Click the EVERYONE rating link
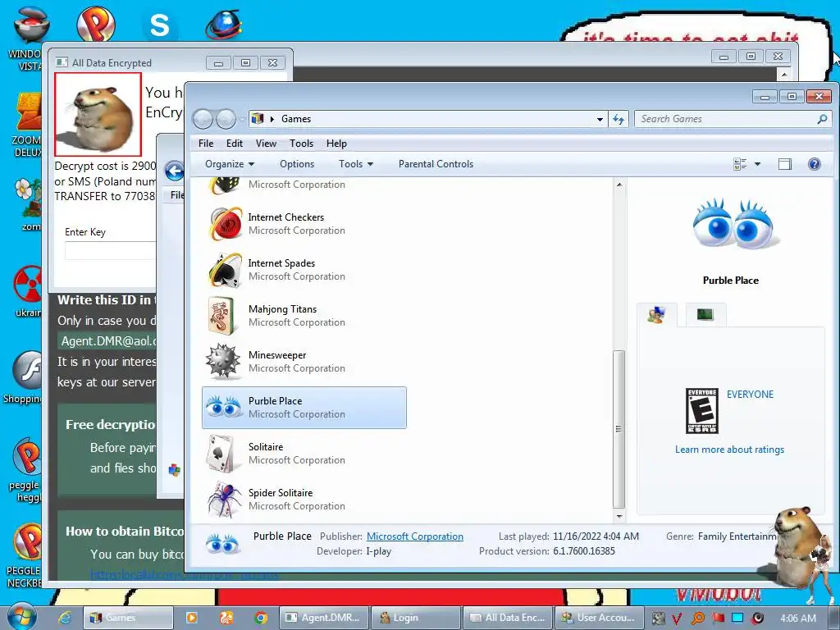This screenshot has height=630, width=840. coord(750,395)
